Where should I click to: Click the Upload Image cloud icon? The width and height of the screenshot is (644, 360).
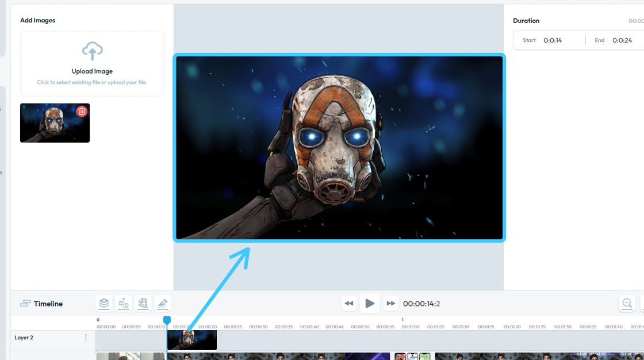pos(92,51)
